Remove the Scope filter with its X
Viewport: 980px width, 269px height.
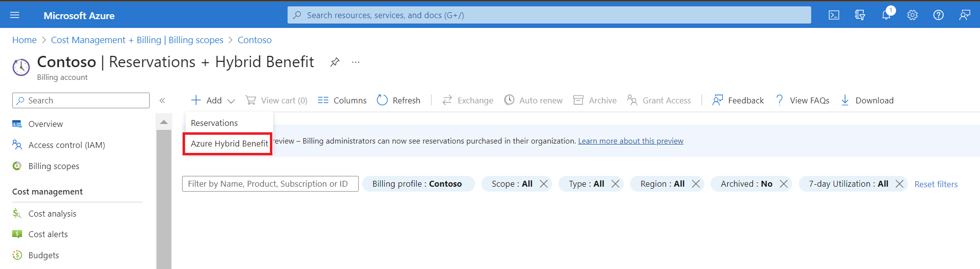pos(544,184)
